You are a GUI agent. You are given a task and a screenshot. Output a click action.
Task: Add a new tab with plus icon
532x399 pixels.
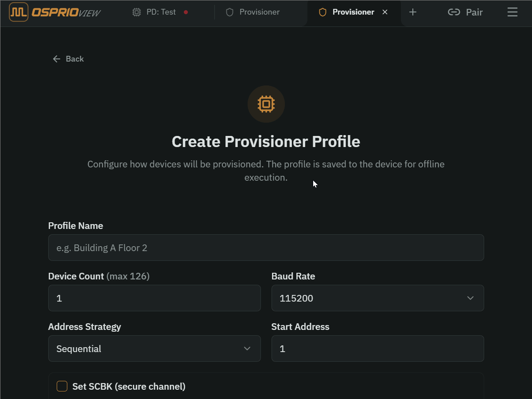click(x=413, y=12)
